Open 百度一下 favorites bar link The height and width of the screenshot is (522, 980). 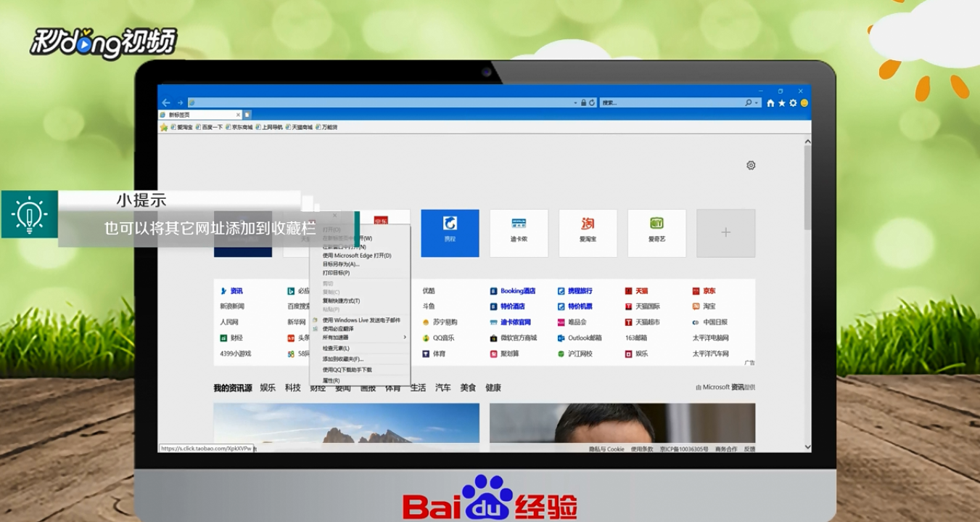coord(210,127)
